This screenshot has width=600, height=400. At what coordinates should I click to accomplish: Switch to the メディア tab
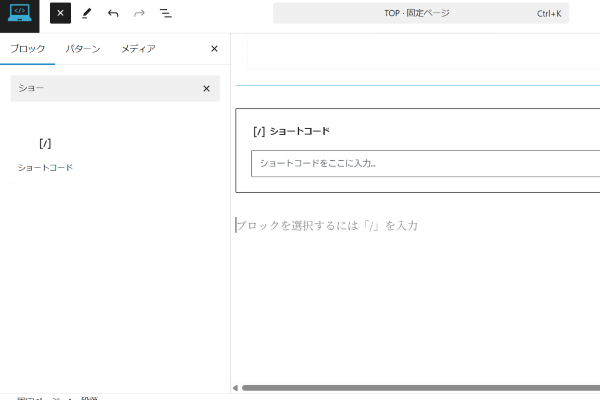coord(138,49)
